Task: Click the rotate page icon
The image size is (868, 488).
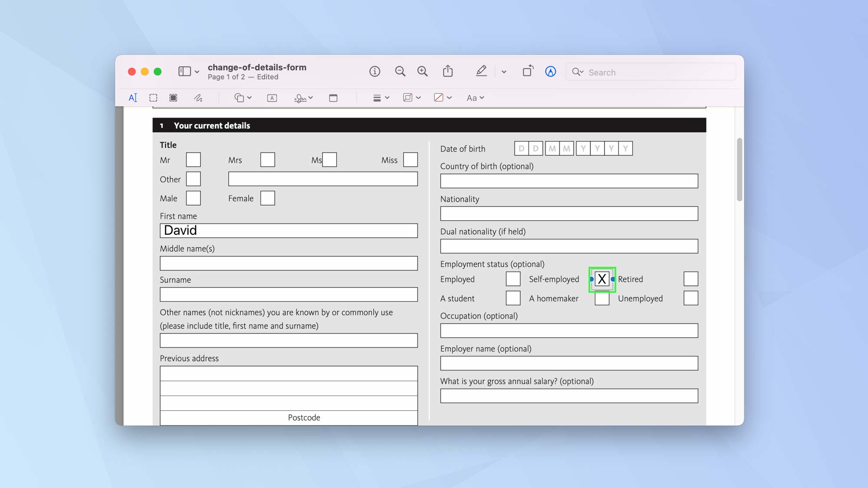Action: (x=528, y=71)
